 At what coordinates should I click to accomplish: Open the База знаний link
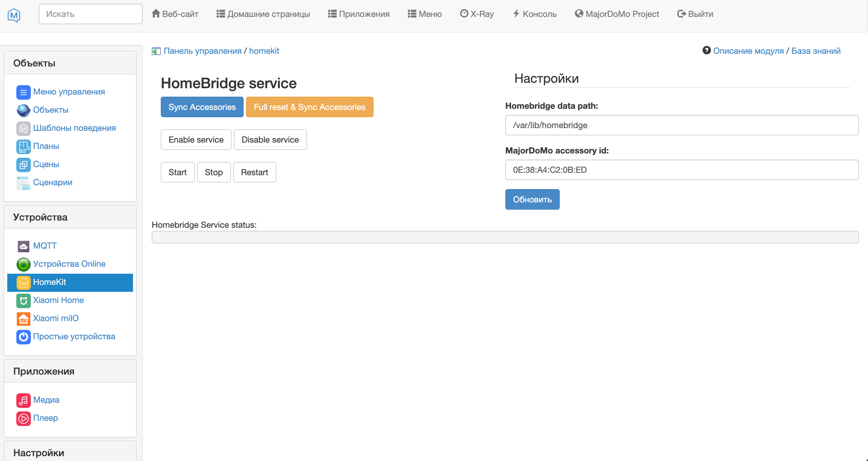coord(815,51)
